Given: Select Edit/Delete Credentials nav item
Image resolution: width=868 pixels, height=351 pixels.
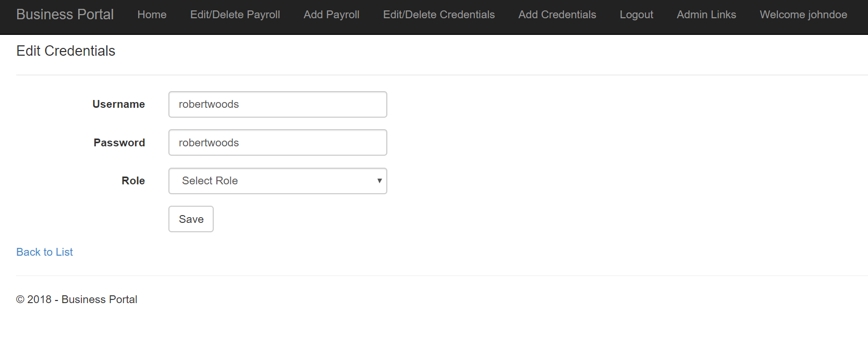Looking at the screenshot, I should click(439, 15).
